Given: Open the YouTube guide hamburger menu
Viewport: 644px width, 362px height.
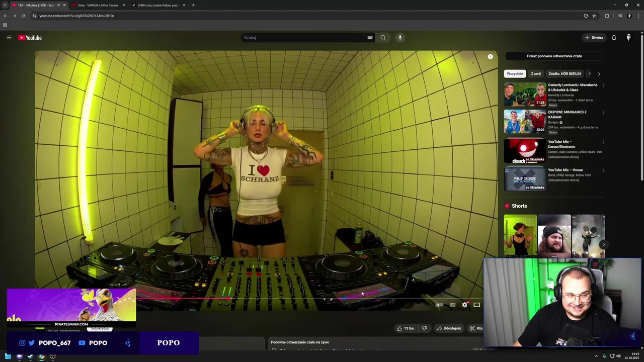Looking at the screenshot, I should (9, 38).
